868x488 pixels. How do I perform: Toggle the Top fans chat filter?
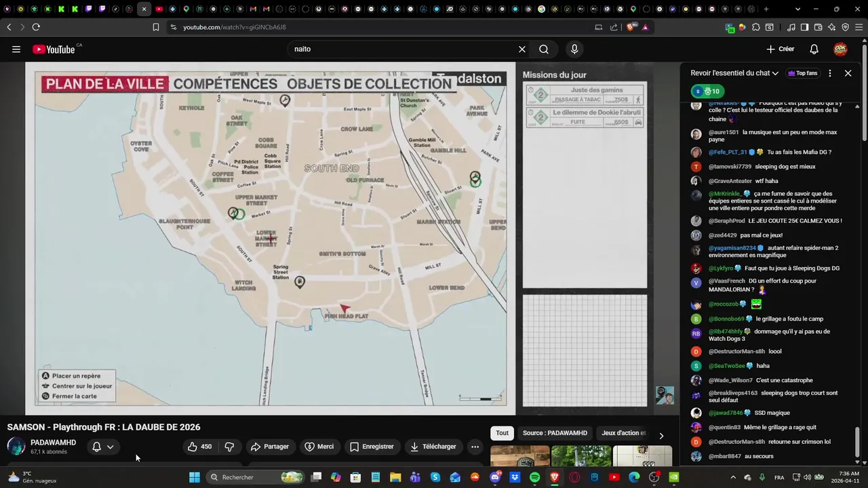pyautogui.click(x=802, y=73)
